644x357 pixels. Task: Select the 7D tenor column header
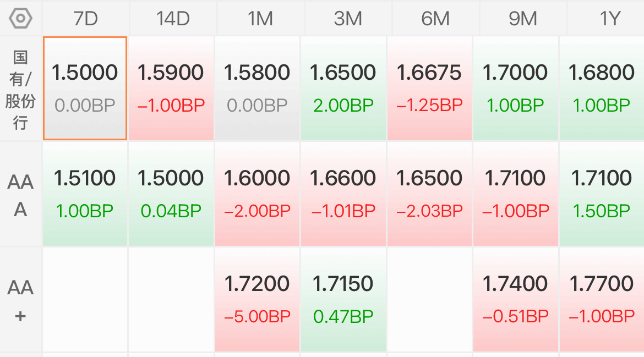click(85, 19)
